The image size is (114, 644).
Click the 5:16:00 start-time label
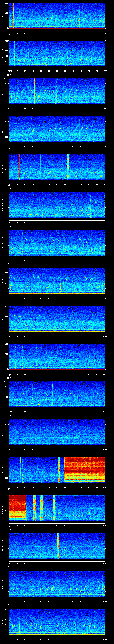pos(9,601)
